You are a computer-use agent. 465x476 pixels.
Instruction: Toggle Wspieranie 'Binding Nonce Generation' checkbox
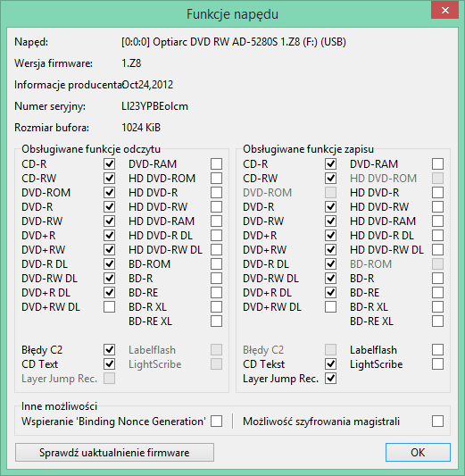click(216, 421)
